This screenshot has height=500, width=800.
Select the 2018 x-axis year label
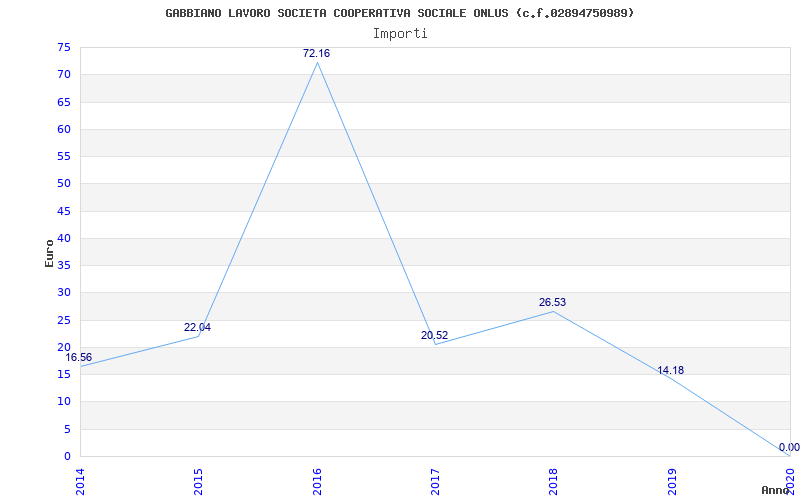tap(554, 481)
